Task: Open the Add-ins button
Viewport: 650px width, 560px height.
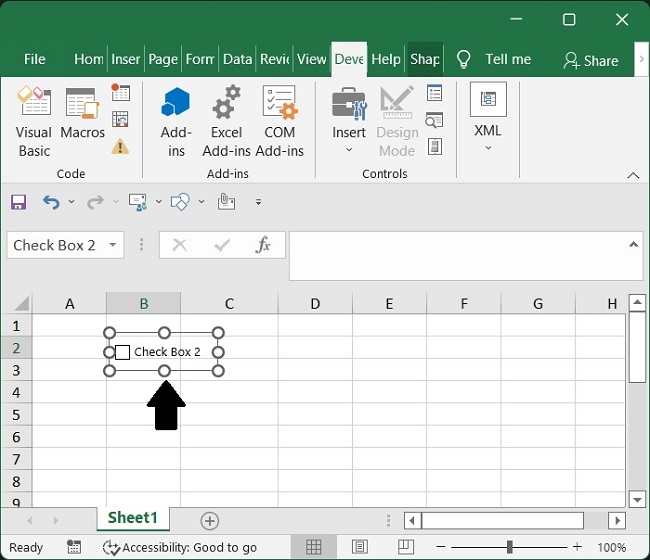Action: [x=176, y=122]
